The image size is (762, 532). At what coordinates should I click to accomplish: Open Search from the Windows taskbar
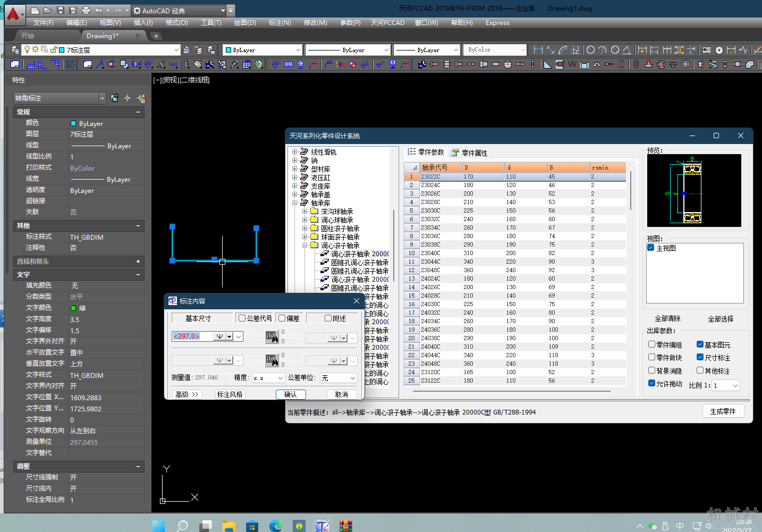pos(182,526)
